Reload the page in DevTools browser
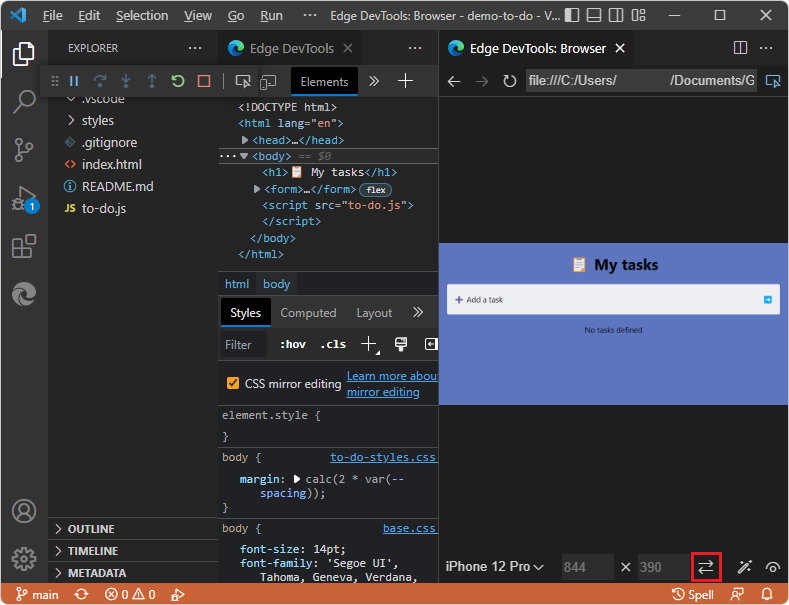The width and height of the screenshot is (789, 605). tap(510, 81)
